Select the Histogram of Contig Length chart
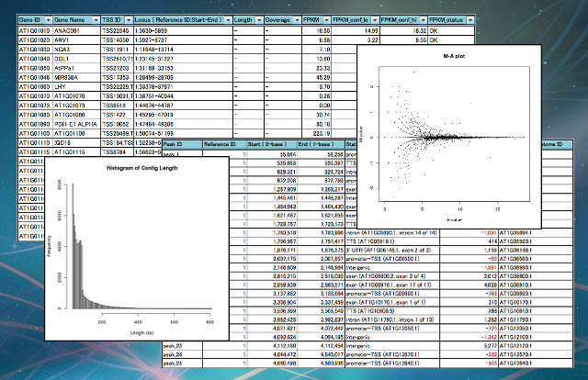 coord(137,249)
